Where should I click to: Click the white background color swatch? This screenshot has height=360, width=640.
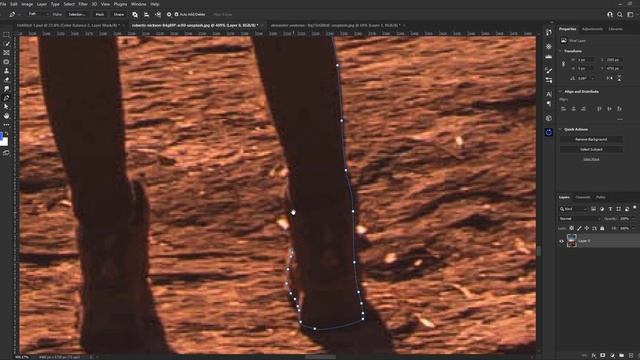click(4, 142)
